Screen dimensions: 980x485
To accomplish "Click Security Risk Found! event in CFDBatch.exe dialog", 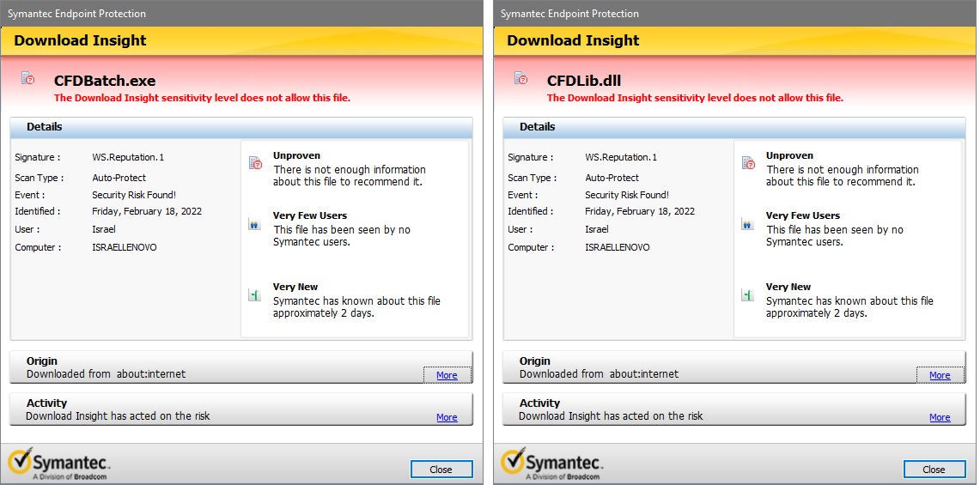I will [134, 195].
